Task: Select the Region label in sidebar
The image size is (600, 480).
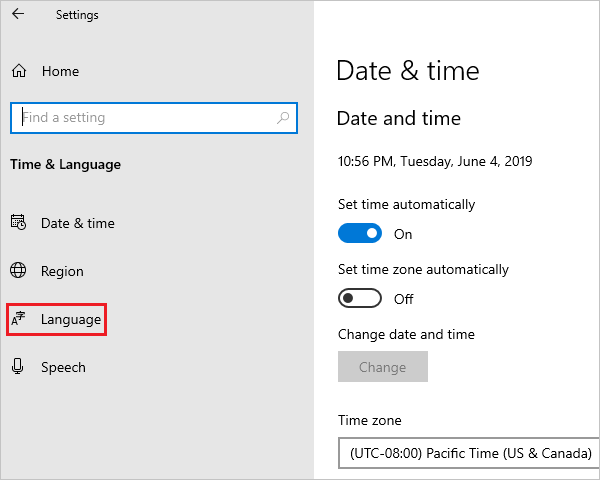Action: pos(62,272)
